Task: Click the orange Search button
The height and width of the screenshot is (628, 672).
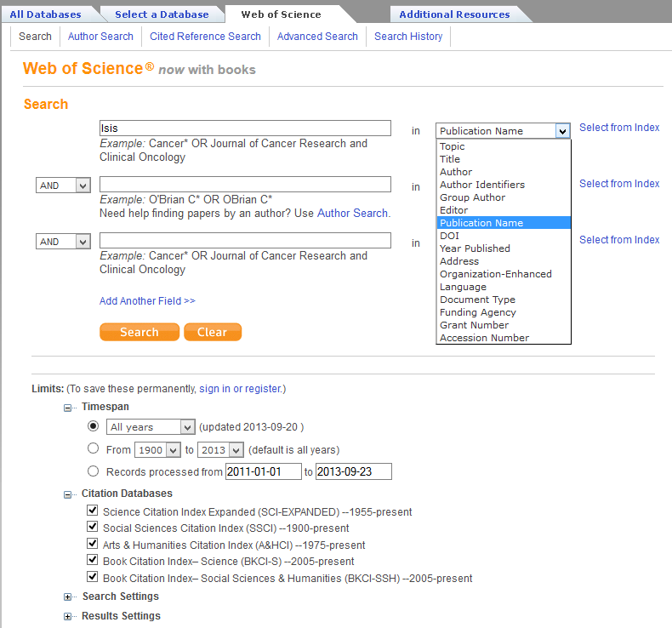Action: point(140,332)
